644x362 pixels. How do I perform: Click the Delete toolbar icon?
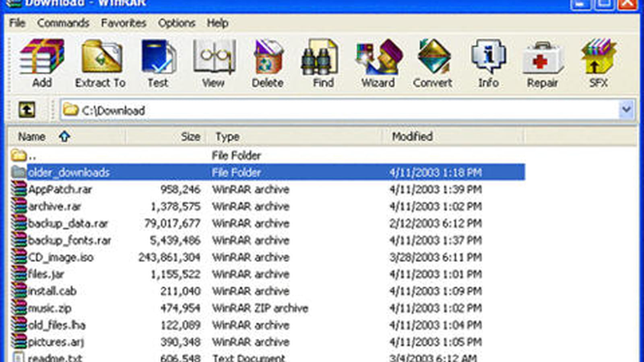click(268, 57)
